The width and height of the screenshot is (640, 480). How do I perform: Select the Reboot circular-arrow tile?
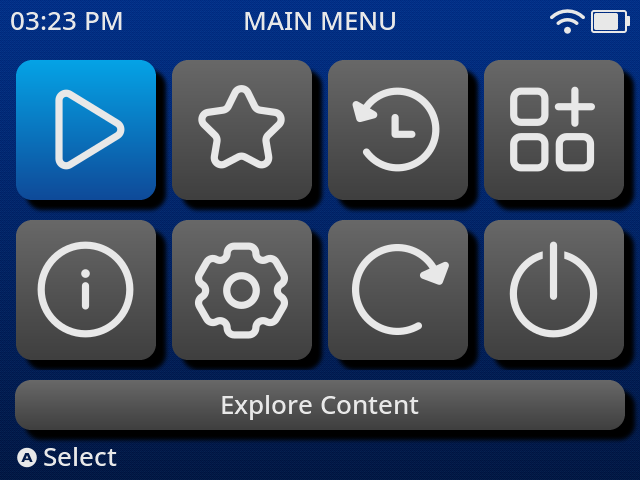pyautogui.click(x=398, y=290)
